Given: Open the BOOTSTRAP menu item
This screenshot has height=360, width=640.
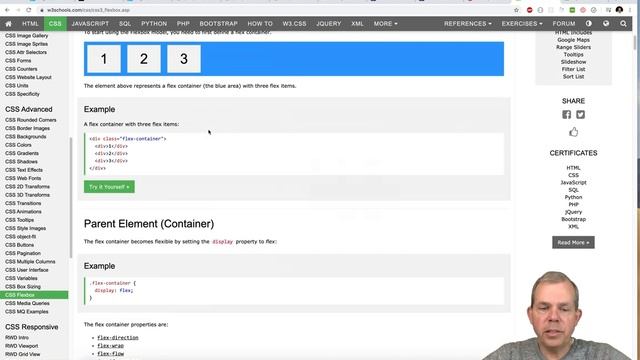Looking at the screenshot, I should click(218, 24).
